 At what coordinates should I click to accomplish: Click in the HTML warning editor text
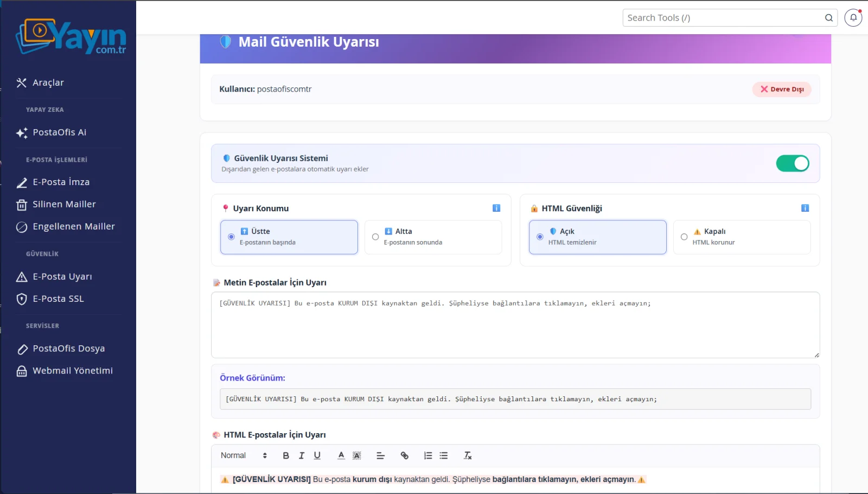pos(433,479)
